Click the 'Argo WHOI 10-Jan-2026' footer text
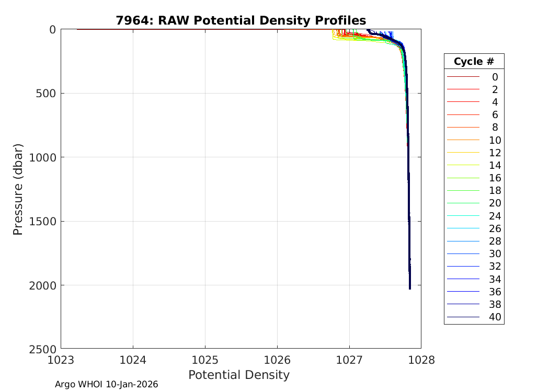 (x=106, y=384)
